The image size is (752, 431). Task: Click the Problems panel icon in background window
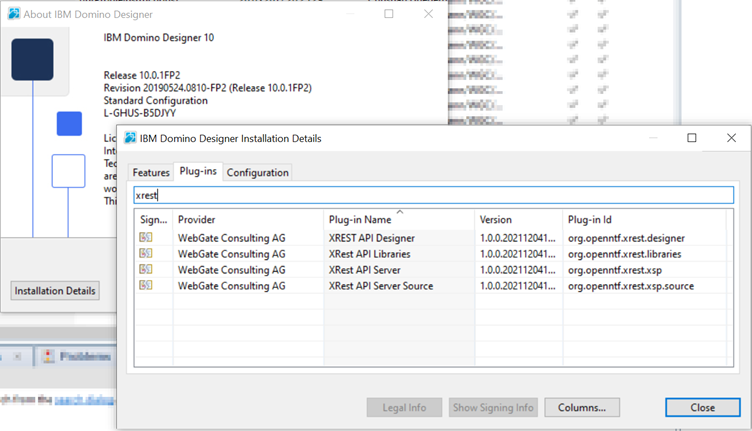coord(48,356)
